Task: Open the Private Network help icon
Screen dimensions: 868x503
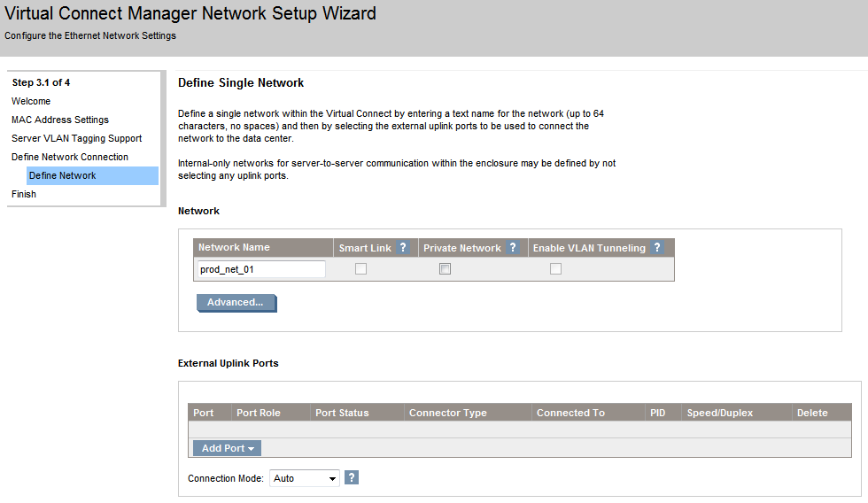Action: pyautogui.click(x=513, y=248)
